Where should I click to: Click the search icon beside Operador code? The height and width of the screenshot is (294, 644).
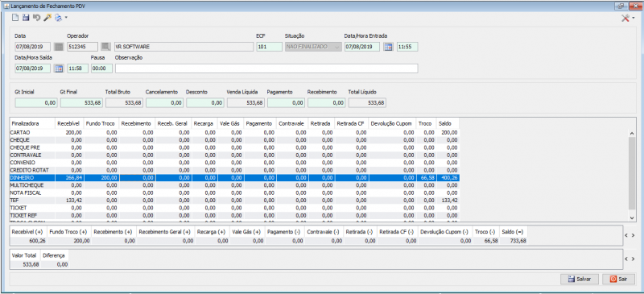click(x=106, y=47)
